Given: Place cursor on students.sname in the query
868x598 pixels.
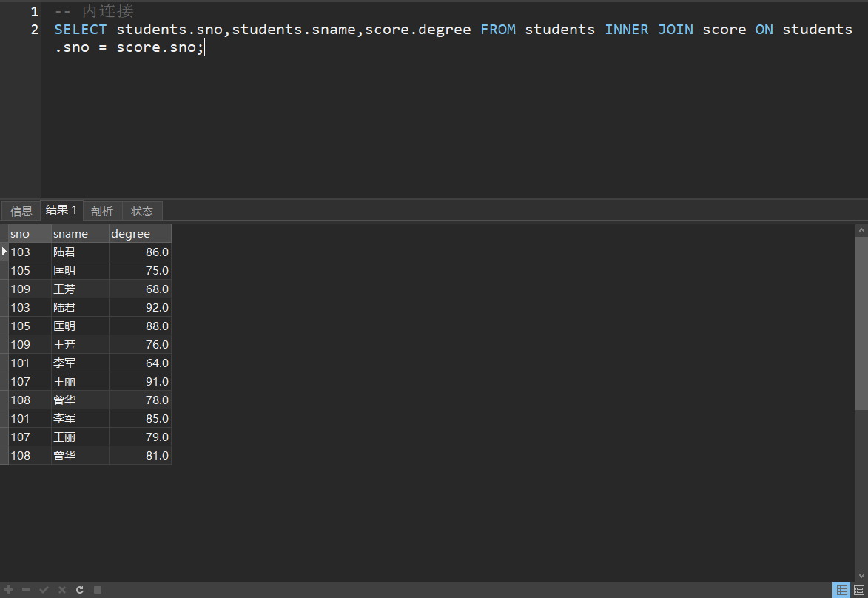Looking at the screenshot, I should click(x=293, y=30).
